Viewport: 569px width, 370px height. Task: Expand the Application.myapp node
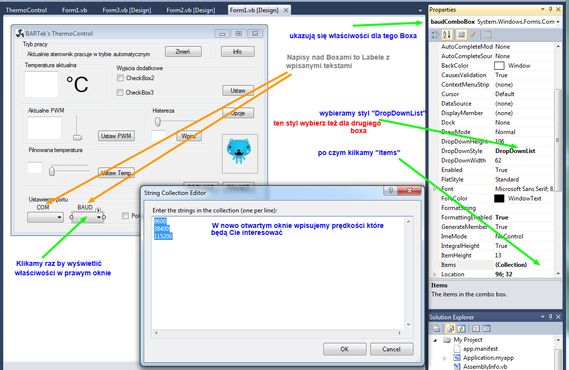pyautogui.click(x=445, y=358)
